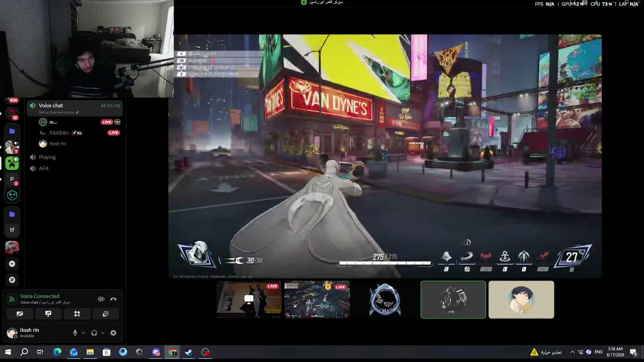
Task: Mute the microphone
Action: click(x=75, y=333)
